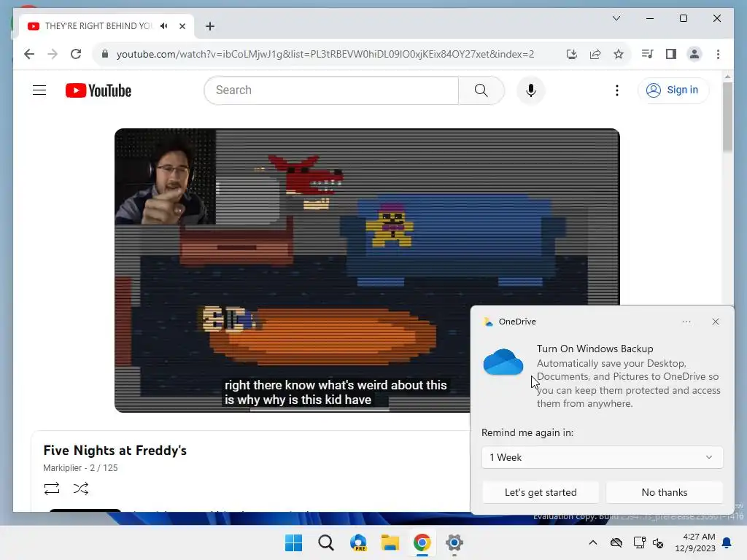Open the network tray icon
747x560 pixels.
click(x=639, y=542)
